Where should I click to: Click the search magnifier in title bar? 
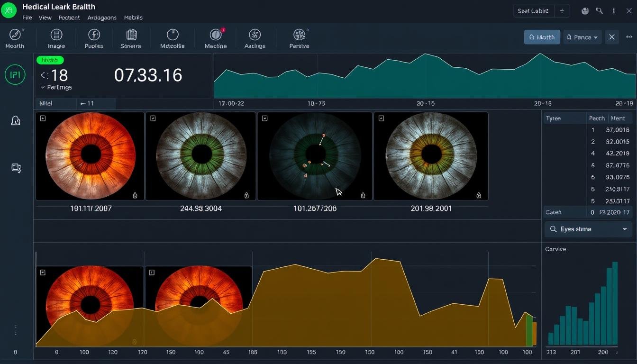(600, 11)
